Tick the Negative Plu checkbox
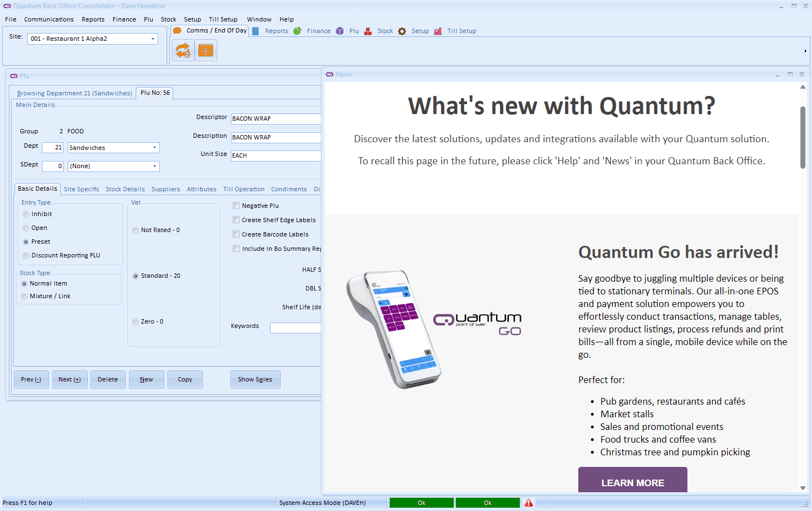This screenshot has height=511, width=812. pyautogui.click(x=236, y=206)
